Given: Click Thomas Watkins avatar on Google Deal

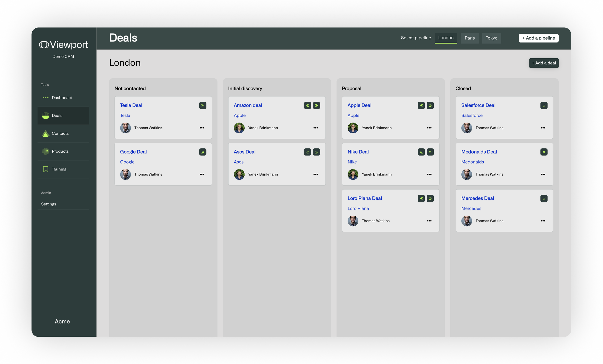Looking at the screenshot, I should [125, 174].
